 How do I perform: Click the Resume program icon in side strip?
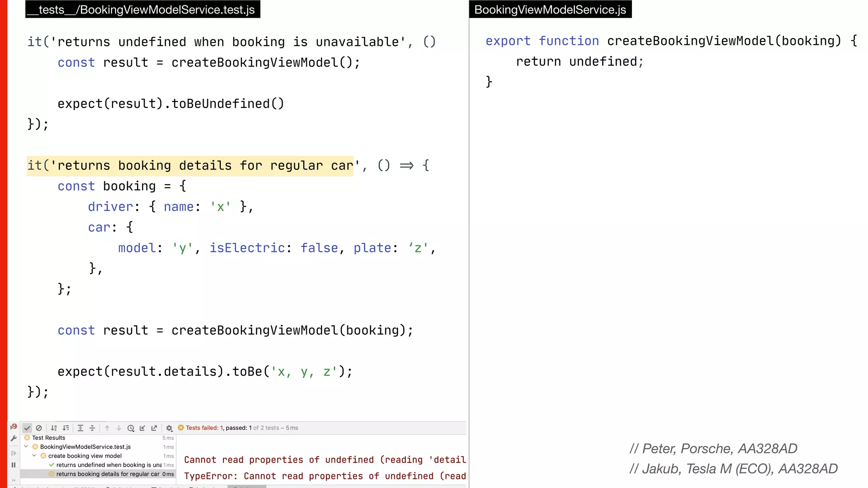(x=14, y=453)
